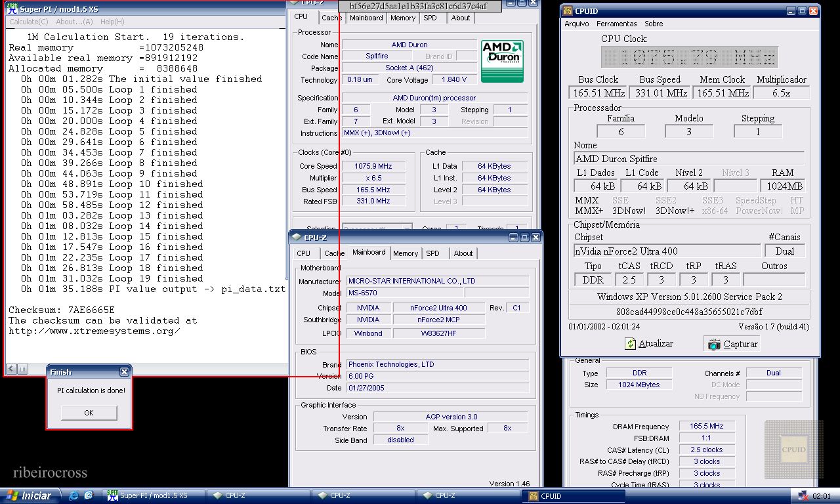This screenshot has height=504, width=840.
Task: Click the http://www.xtremesystems.org/ line in Super PI
Action: click(x=94, y=331)
